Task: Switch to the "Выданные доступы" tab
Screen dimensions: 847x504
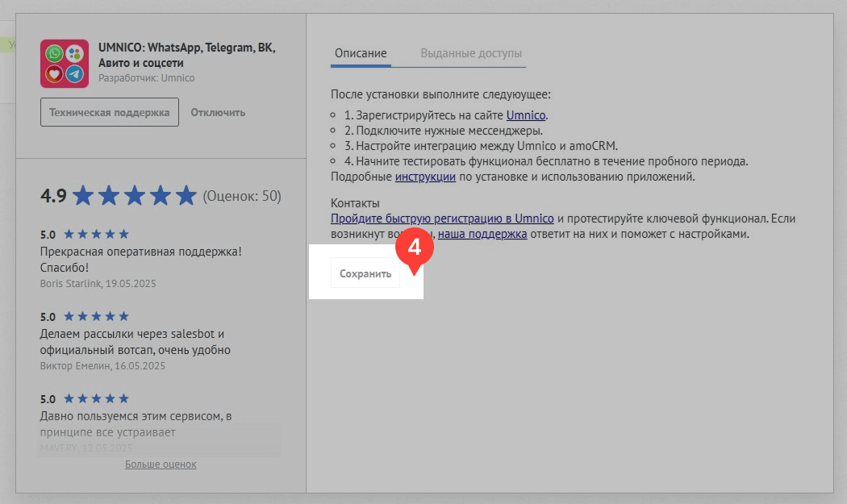Action: point(470,53)
